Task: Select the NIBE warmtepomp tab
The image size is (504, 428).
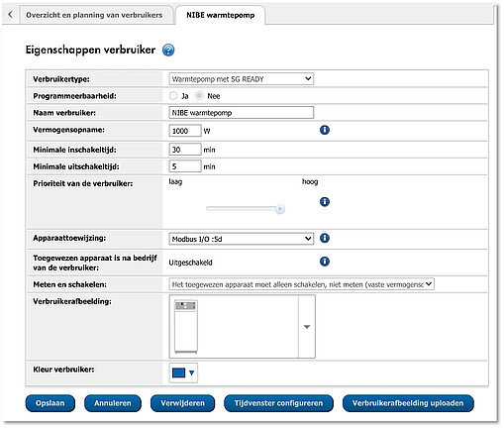Action: tap(220, 15)
